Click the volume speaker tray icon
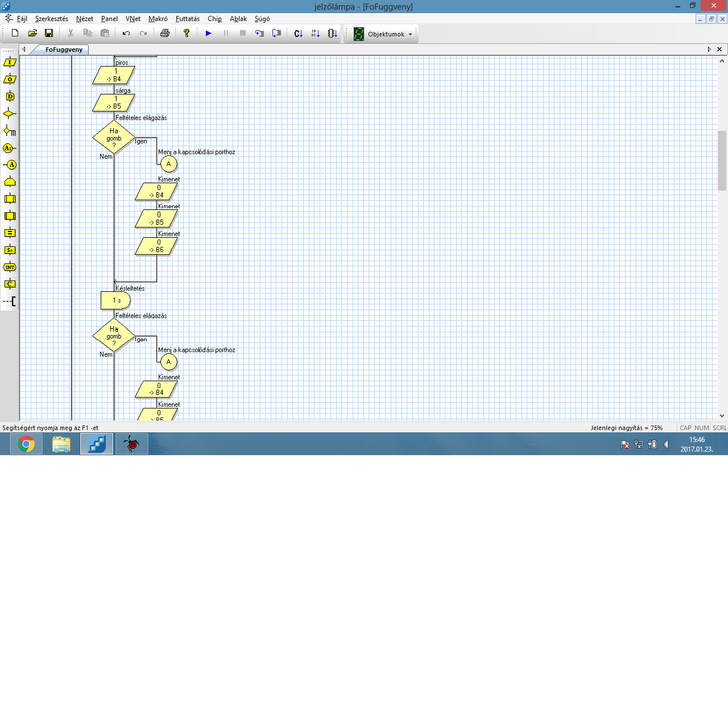728x710 pixels. (666, 444)
